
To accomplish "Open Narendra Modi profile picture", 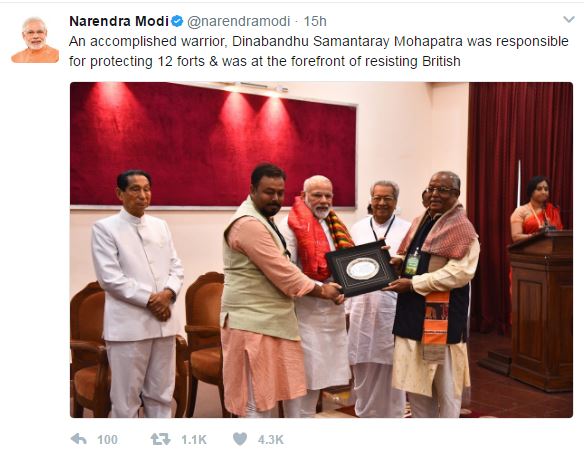I will [x=35, y=40].
